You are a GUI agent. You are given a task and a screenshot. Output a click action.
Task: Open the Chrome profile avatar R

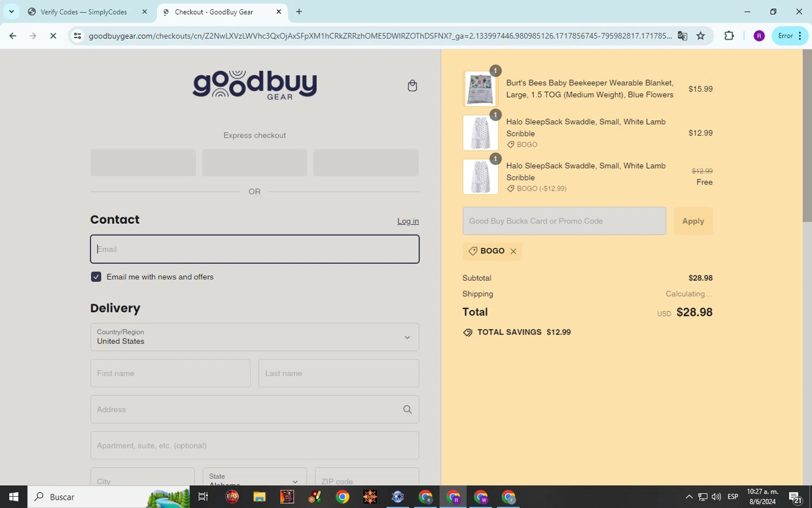point(759,36)
